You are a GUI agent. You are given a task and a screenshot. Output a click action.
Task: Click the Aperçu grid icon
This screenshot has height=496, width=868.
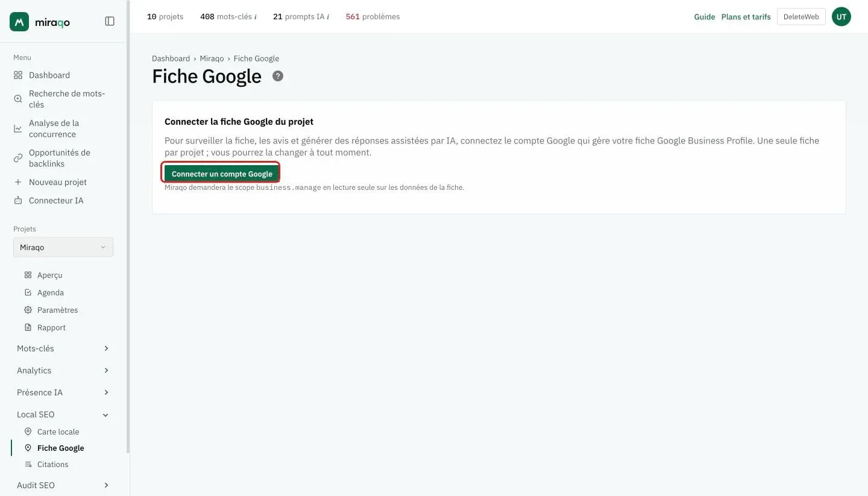(28, 275)
